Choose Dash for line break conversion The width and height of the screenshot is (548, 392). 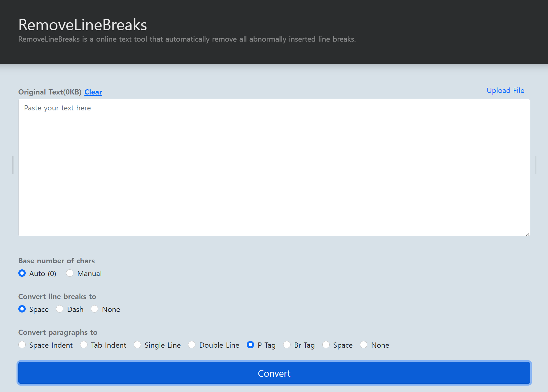click(60, 309)
